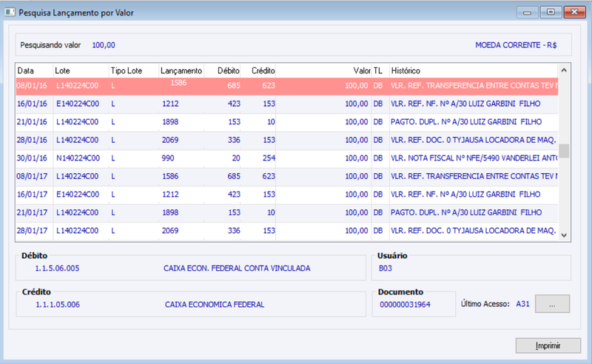Click user value B03

click(385, 269)
